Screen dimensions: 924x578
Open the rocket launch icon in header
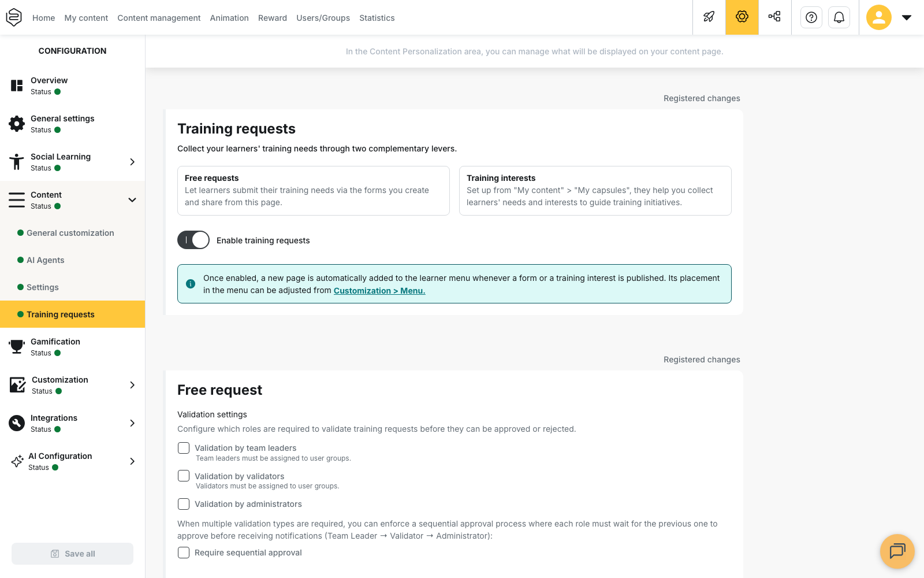tap(709, 17)
